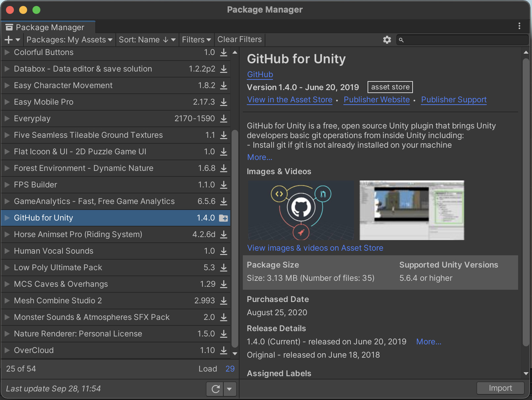Click the plus add package button
The image size is (532, 400).
(x=13, y=40)
